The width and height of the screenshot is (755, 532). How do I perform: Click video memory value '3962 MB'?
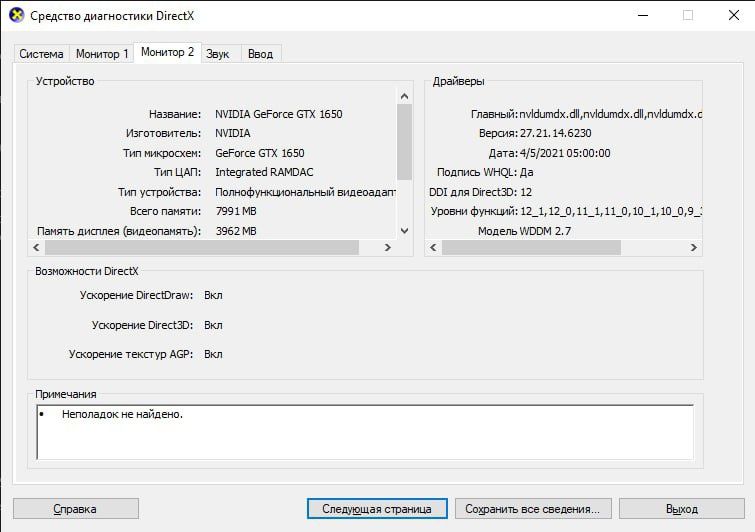click(x=236, y=231)
